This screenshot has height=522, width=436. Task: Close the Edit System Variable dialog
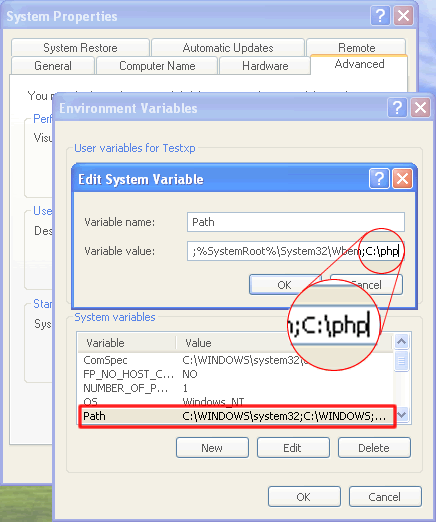coord(403,179)
